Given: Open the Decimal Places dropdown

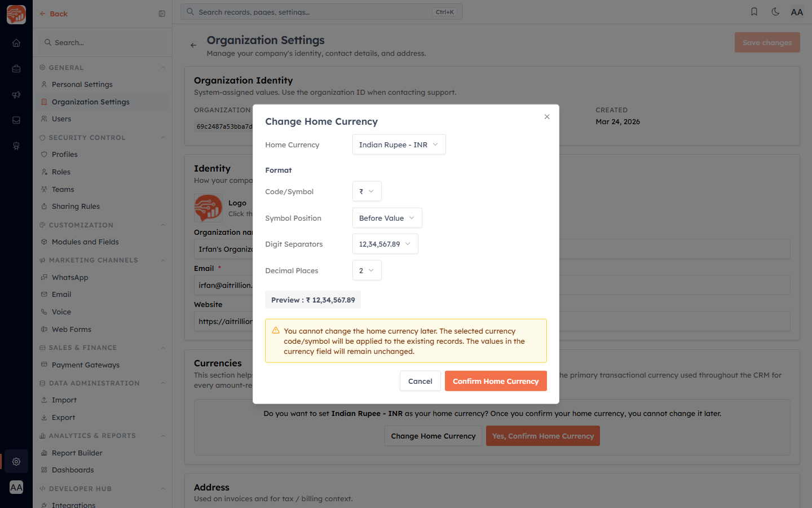Looking at the screenshot, I should click(367, 270).
